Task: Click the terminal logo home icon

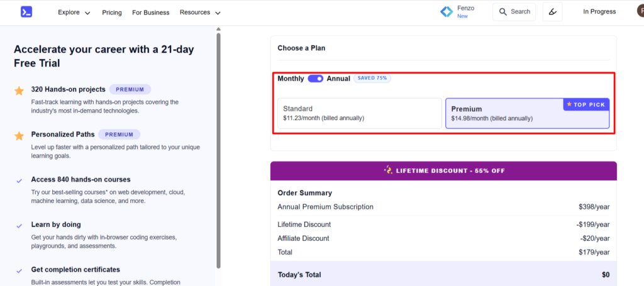Action: click(x=26, y=12)
